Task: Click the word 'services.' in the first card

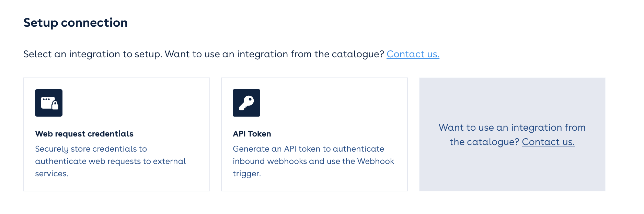Action: (51, 174)
